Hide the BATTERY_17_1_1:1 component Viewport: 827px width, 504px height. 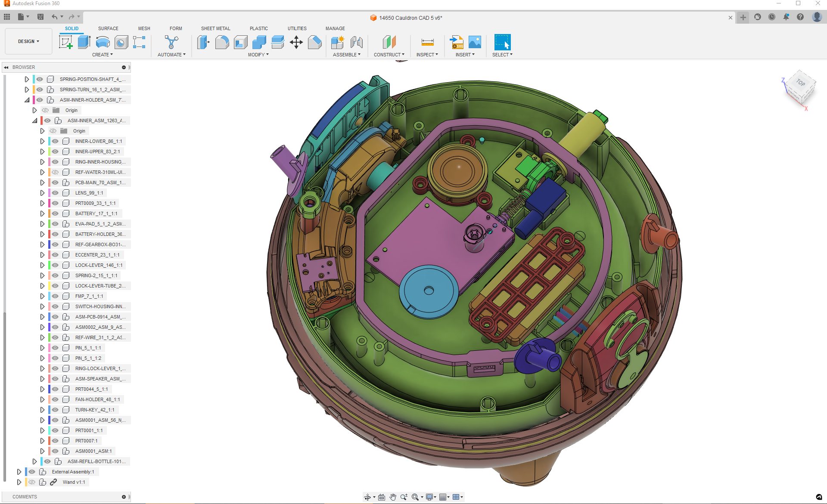tap(55, 213)
